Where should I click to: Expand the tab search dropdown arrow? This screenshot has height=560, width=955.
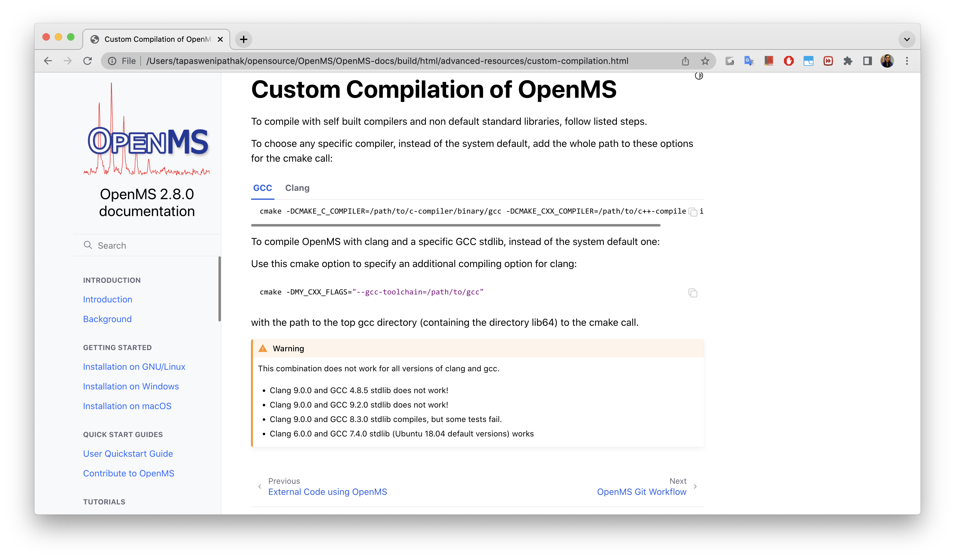coord(907,39)
